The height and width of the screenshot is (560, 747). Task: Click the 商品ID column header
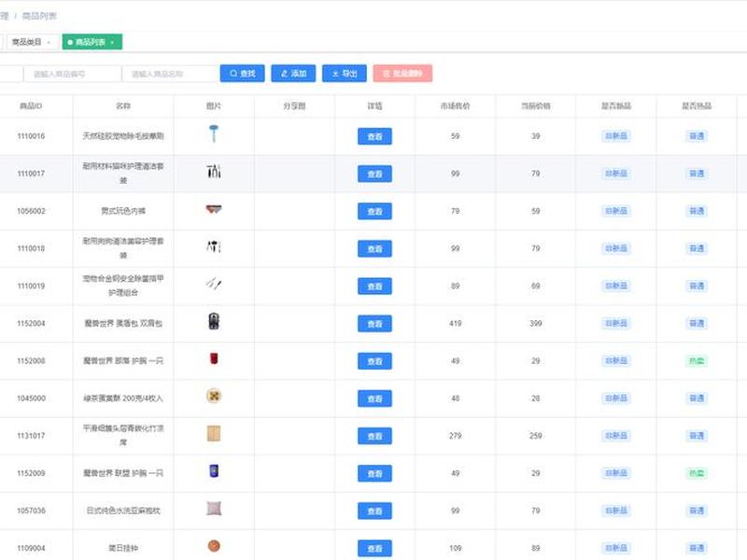pos(31,105)
